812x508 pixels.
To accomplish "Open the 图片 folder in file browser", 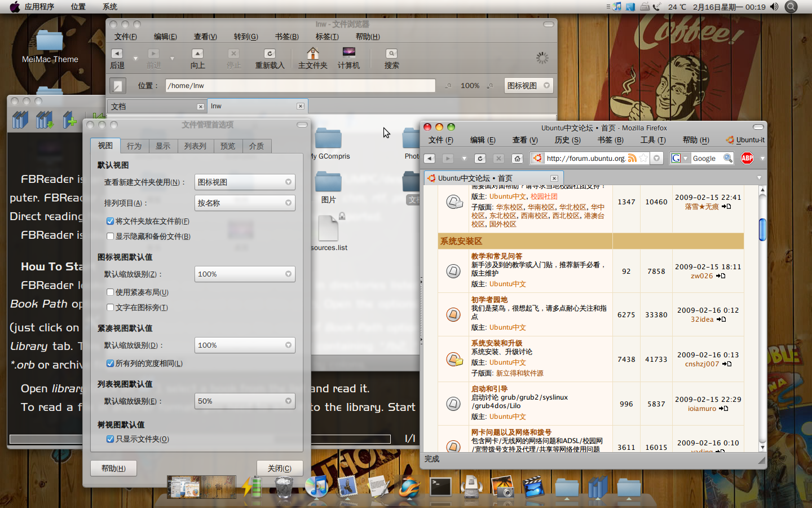I will (328, 182).
